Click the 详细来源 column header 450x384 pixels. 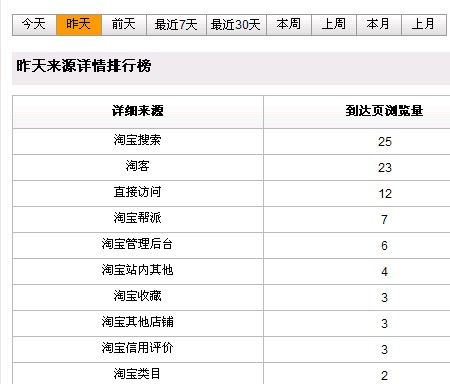point(138,111)
